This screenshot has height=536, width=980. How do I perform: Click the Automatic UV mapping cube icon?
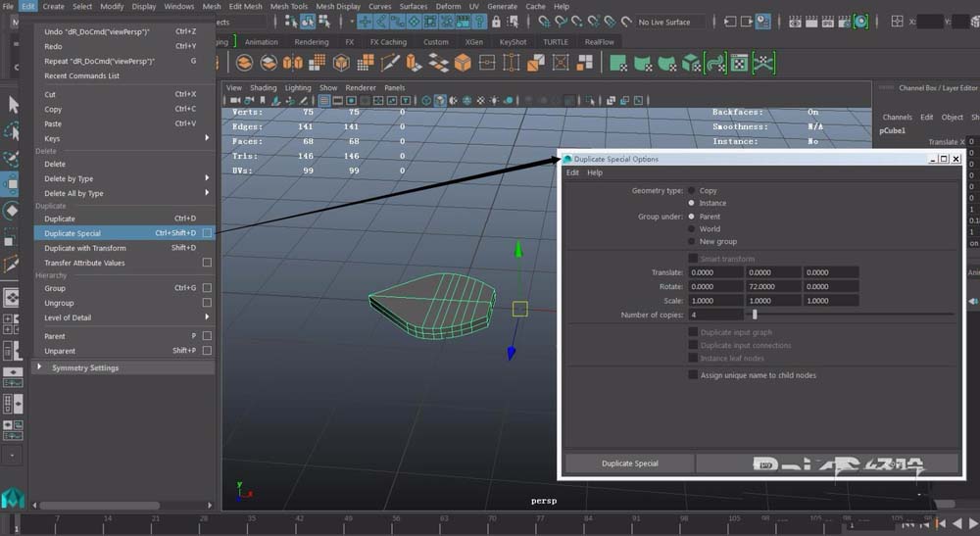(691, 63)
